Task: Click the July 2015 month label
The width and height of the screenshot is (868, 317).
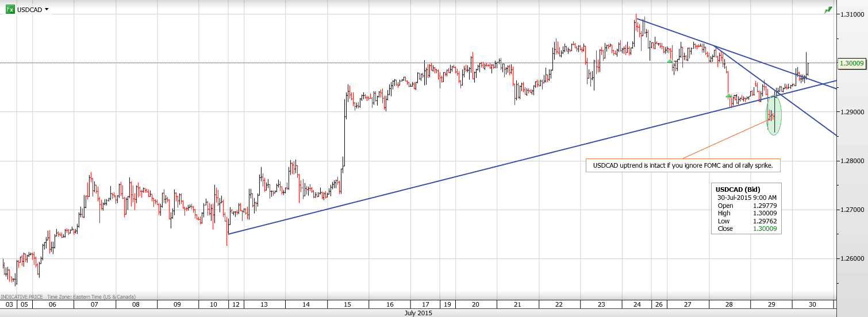Action: coord(417,313)
